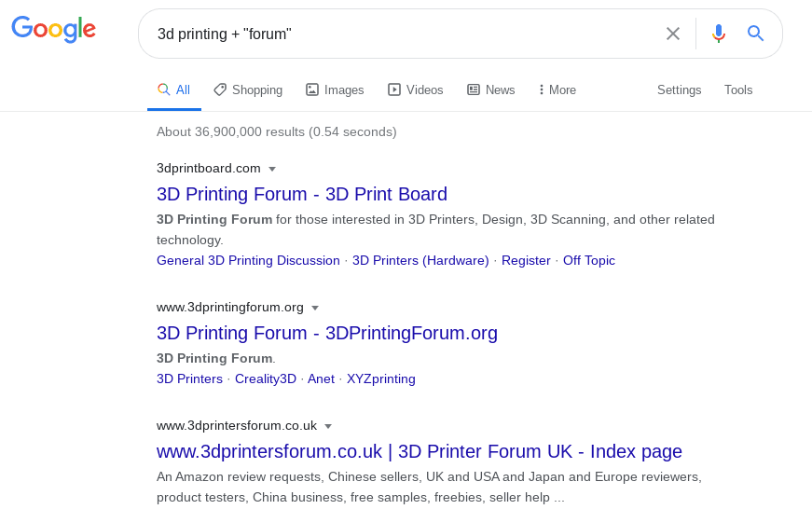Open the Off Topic sitelink
812x523 pixels.
[589, 260]
